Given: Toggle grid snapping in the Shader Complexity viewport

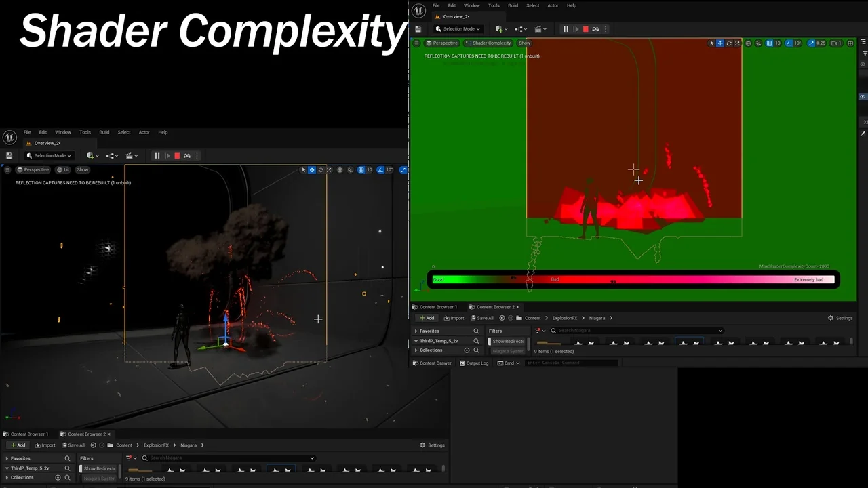Looking at the screenshot, I should 769,43.
